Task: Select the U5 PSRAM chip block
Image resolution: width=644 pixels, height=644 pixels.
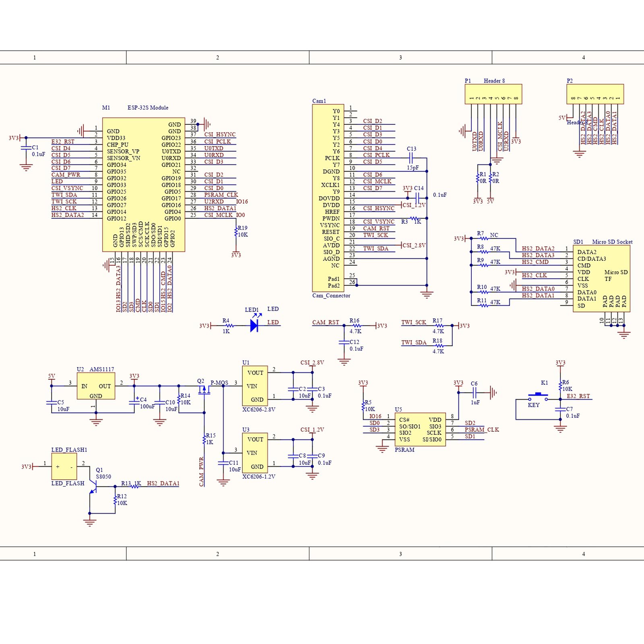Action: click(420, 429)
